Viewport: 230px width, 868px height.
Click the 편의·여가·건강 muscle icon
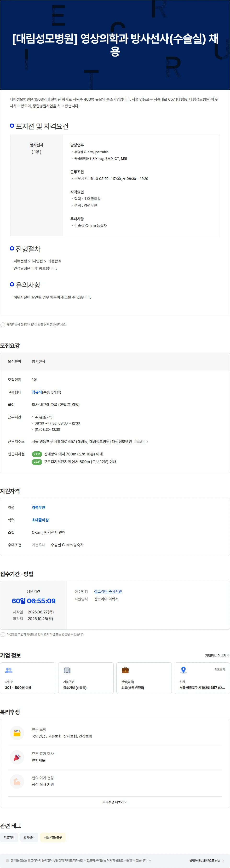pyautogui.click(x=17, y=781)
